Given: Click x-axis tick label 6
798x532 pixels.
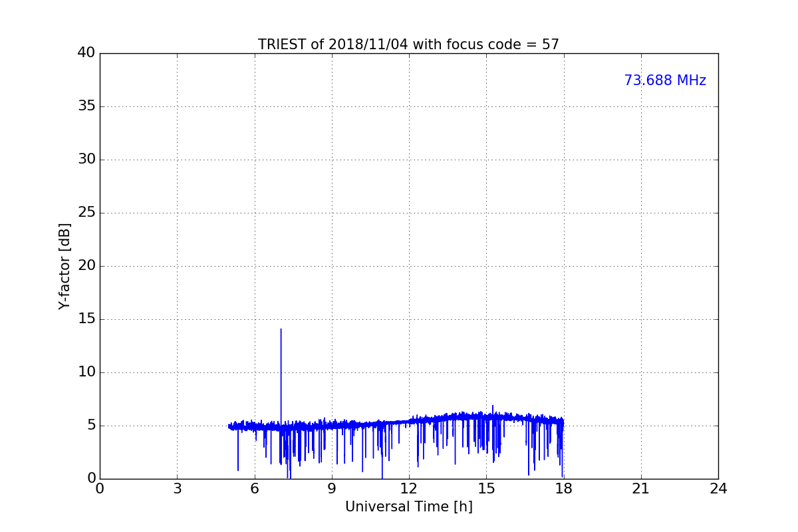Looking at the screenshot, I should 254,489.
